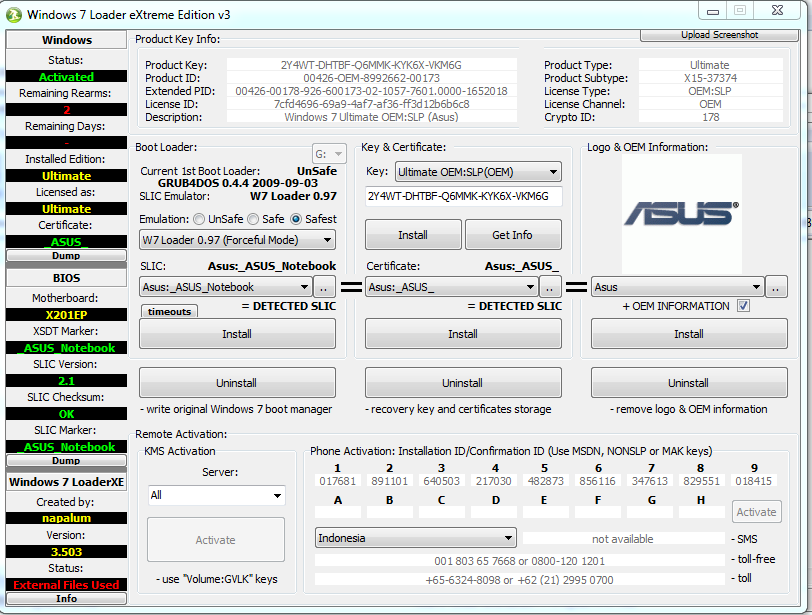This screenshot has height=615, width=812.
Task: Open the Certificate Asus:_ASUS_ dropdown
Action: click(452, 287)
